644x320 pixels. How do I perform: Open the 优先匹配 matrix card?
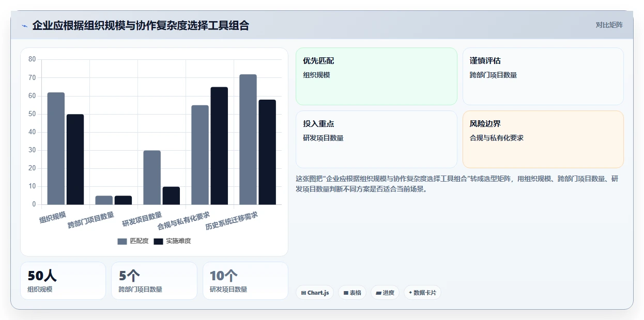[376, 76]
